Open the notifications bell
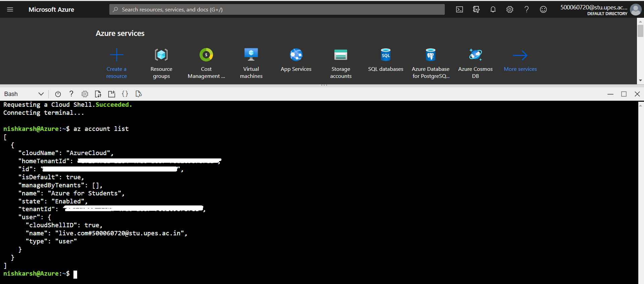This screenshot has height=284, width=644. pyautogui.click(x=493, y=9)
